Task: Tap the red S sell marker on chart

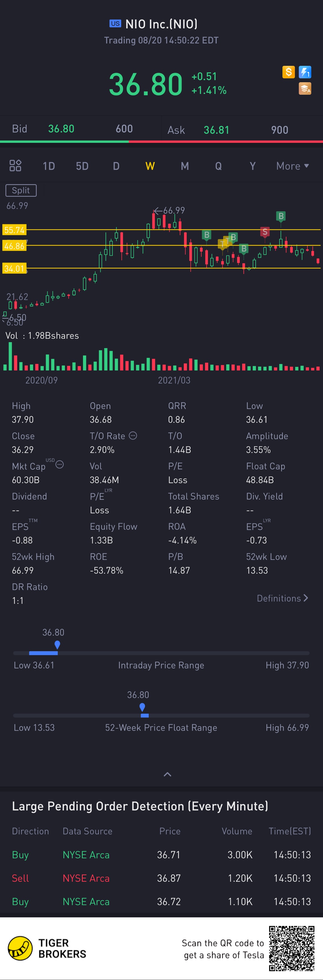Action: point(265,232)
